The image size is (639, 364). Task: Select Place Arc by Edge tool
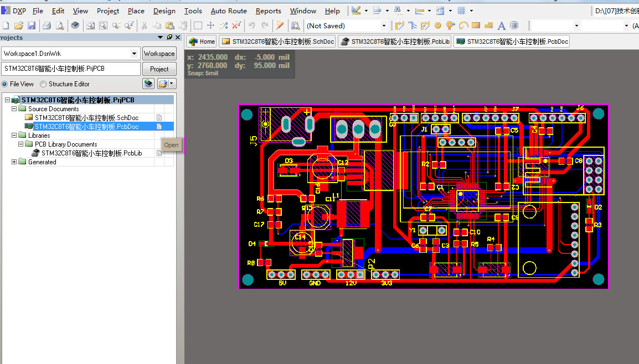coord(463,25)
